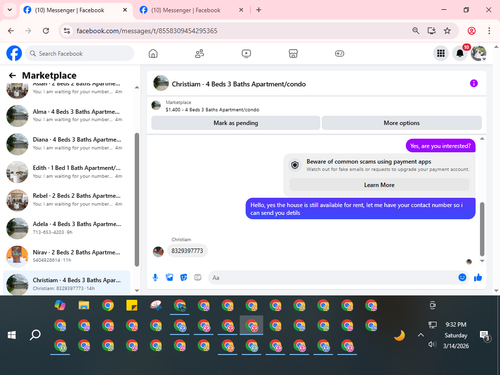Open the Alma 4 Beds 3 Baths conversation
Screen dimensions: 500x375
click(67, 115)
